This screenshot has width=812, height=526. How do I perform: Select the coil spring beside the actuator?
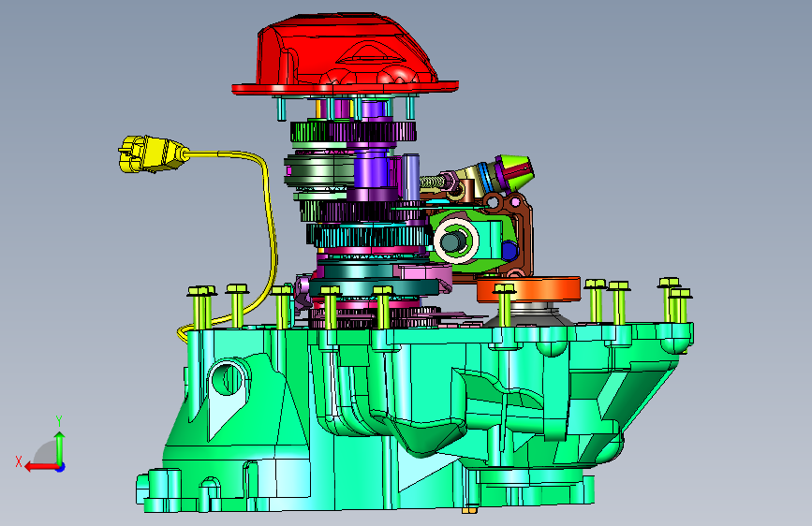point(433,182)
